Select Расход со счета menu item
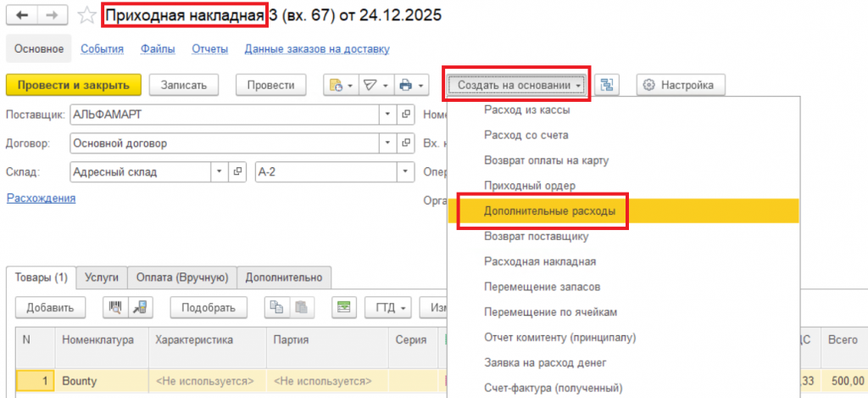Image resolution: width=868 pixels, height=398 pixels. click(623, 135)
